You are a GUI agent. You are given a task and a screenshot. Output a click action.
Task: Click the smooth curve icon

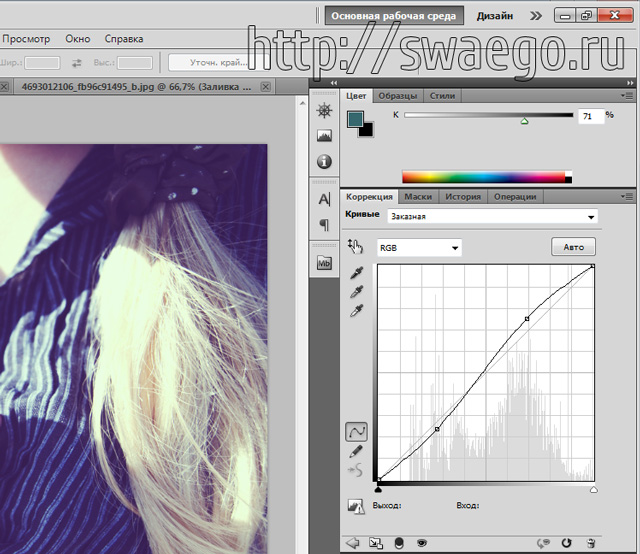[356, 470]
